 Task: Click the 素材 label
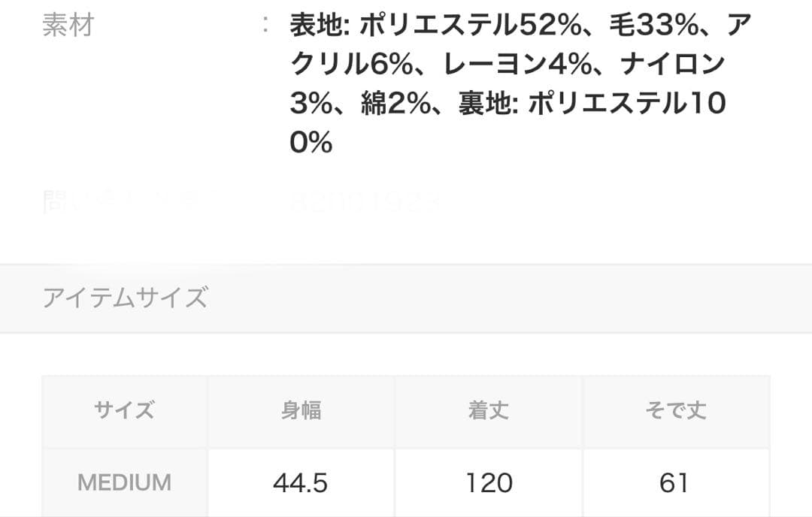(68, 25)
